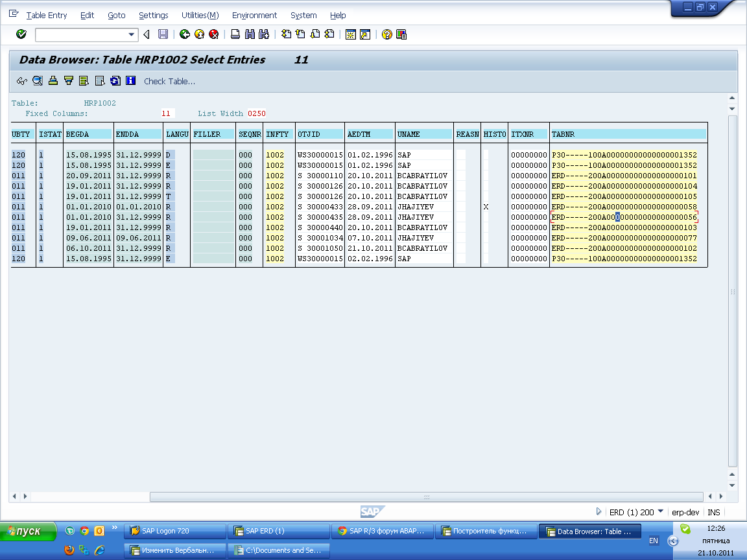Expand status bar system dropdown ERD (1) 200
Image resolution: width=747 pixels, height=560 pixels.
(x=661, y=511)
